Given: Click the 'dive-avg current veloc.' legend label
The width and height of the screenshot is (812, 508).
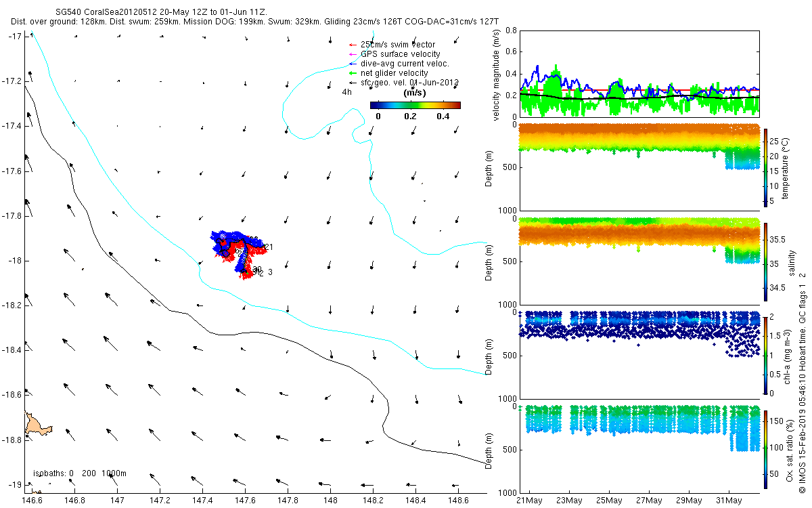Looking at the screenshot, I should pyautogui.click(x=406, y=64).
